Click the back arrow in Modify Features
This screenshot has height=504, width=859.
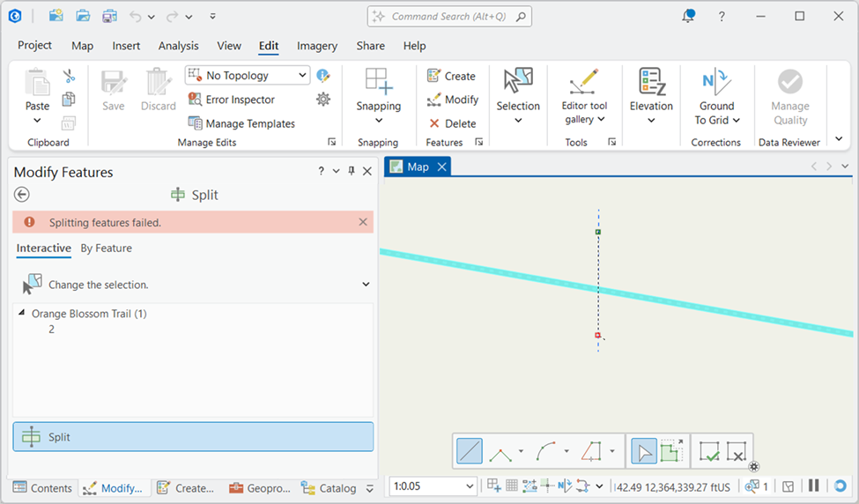[x=22, y=195]
